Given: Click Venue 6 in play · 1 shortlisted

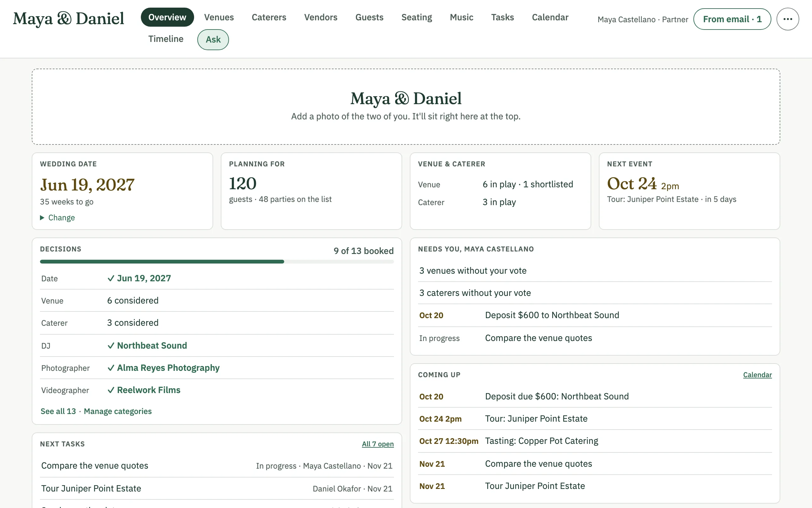Looking at the screenshot, I should tap(527, 184).
